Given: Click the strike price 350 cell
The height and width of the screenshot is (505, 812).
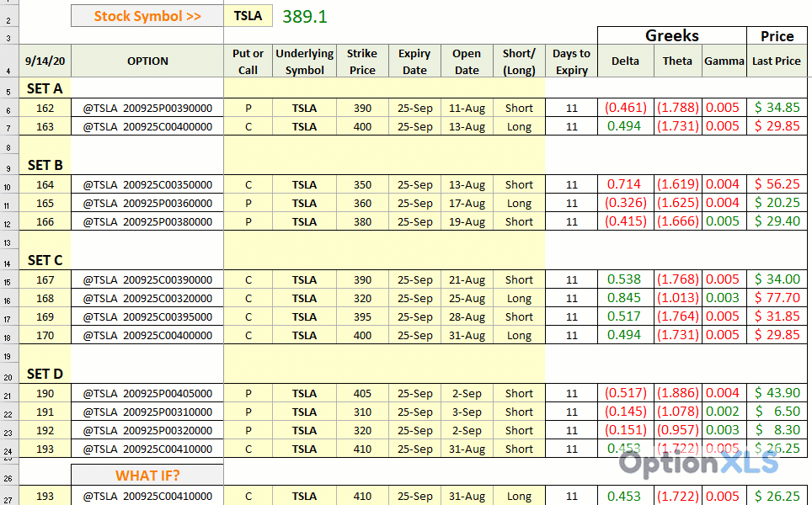Looking at the screenshot, I should (362, 185).
